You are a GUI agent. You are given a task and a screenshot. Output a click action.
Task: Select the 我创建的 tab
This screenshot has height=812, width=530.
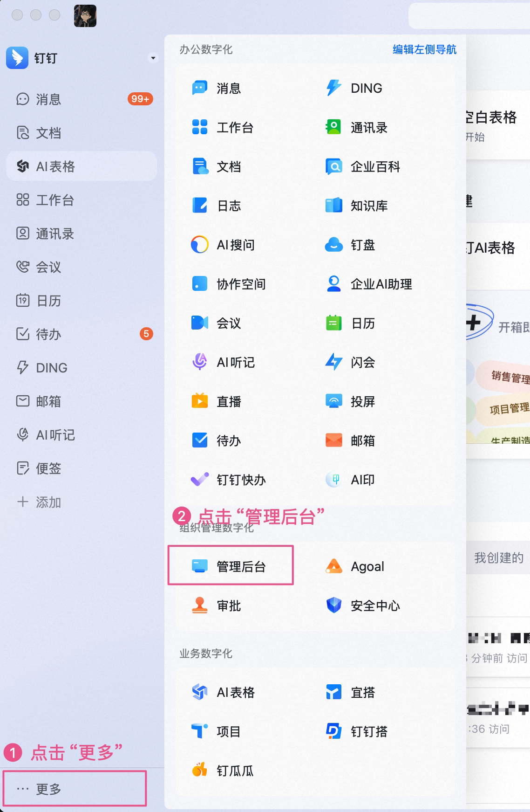[x=499, y=557]
